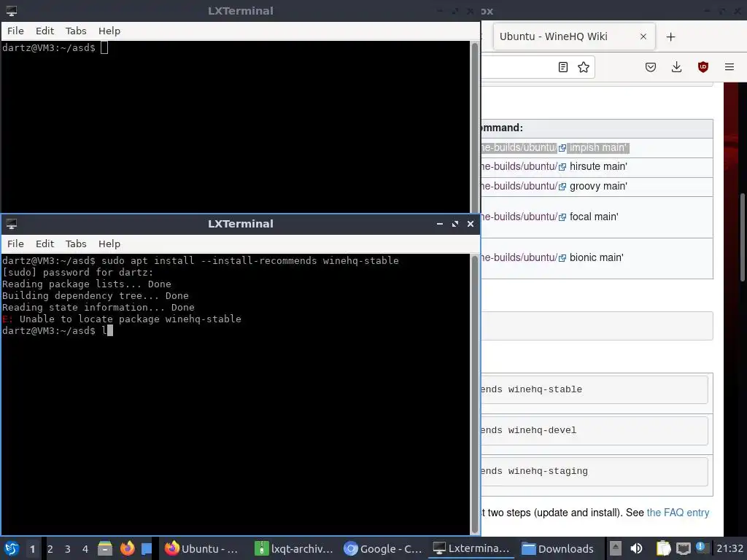
Task: Open Tabs menu in top LXTerminal
Action: (x=76, y=31)
